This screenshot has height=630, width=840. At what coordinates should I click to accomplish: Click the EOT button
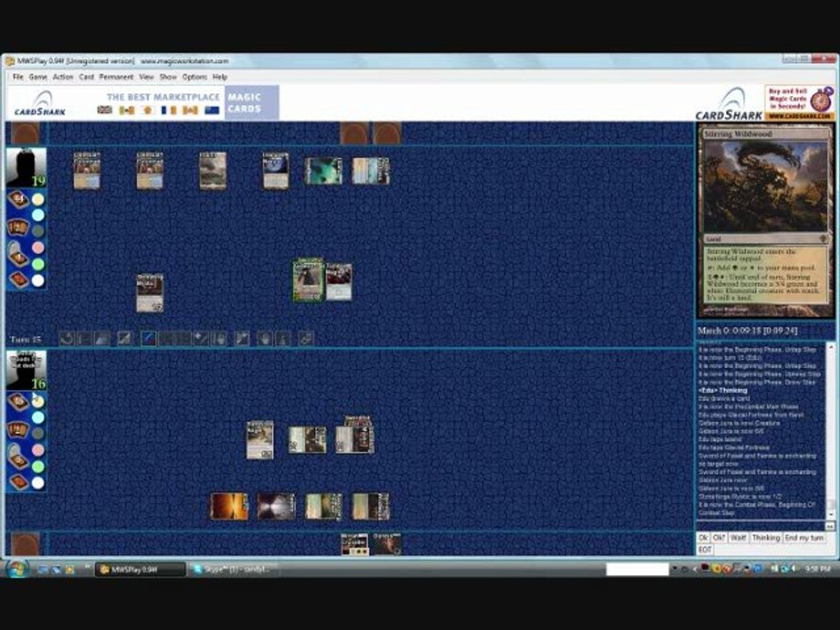(x=704, y=549)
